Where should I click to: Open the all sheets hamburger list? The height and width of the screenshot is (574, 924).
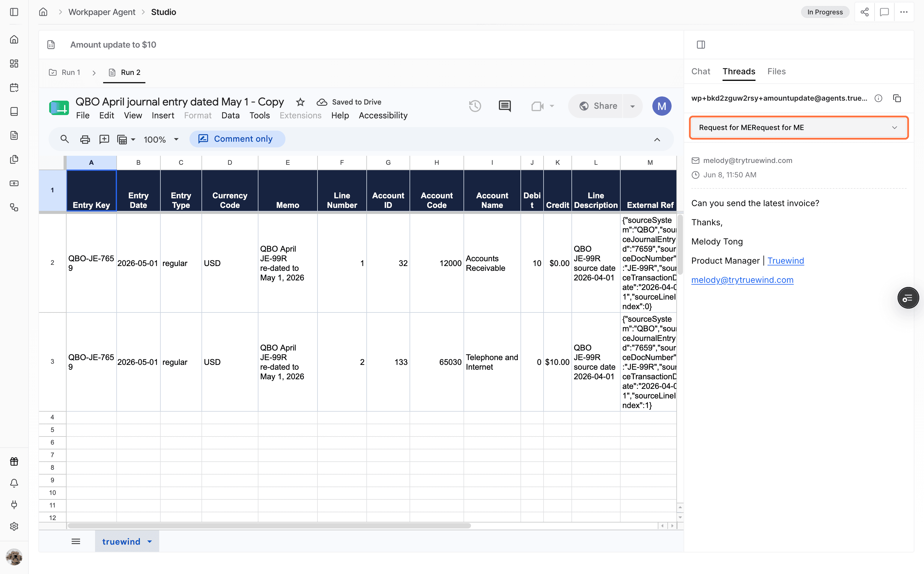[76, 541]
